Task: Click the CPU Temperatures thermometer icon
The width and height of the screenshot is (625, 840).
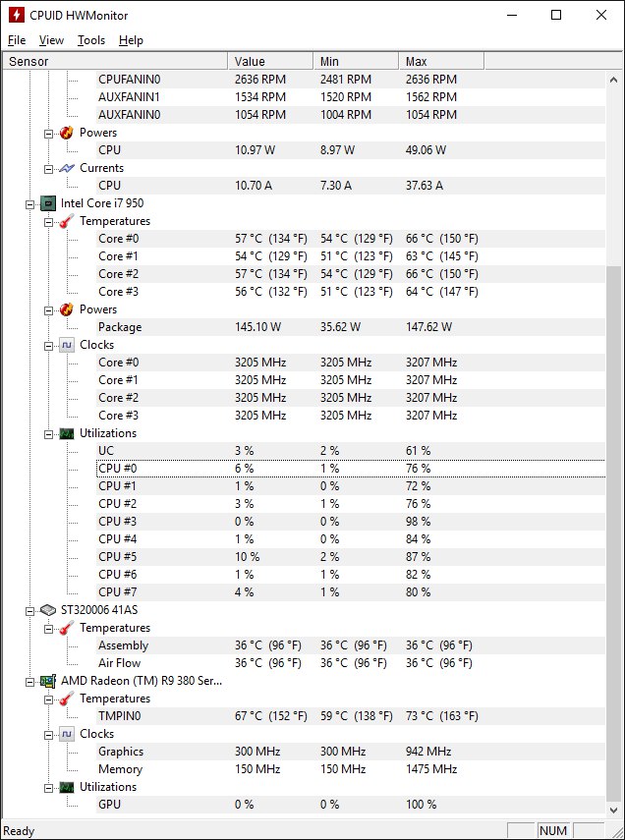Action: click(66, 221)
